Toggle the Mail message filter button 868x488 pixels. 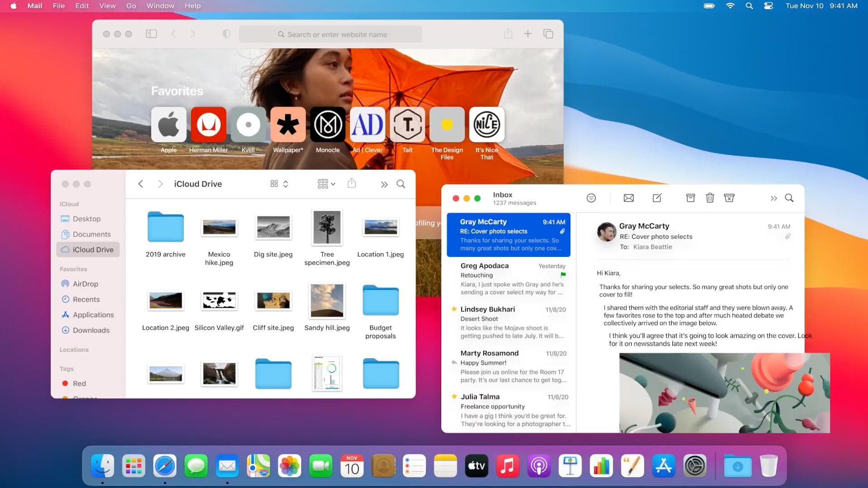tap(591, 198)
